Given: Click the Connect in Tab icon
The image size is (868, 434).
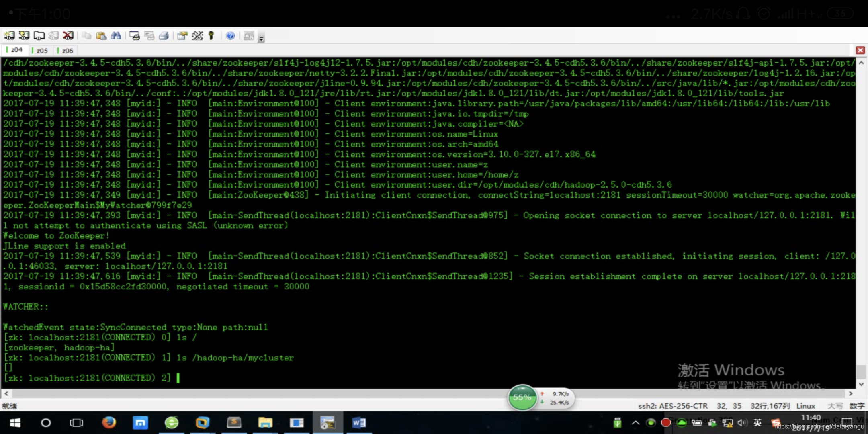Looking at the screenshot, I should pyautogui.click(x=39, y=36).
